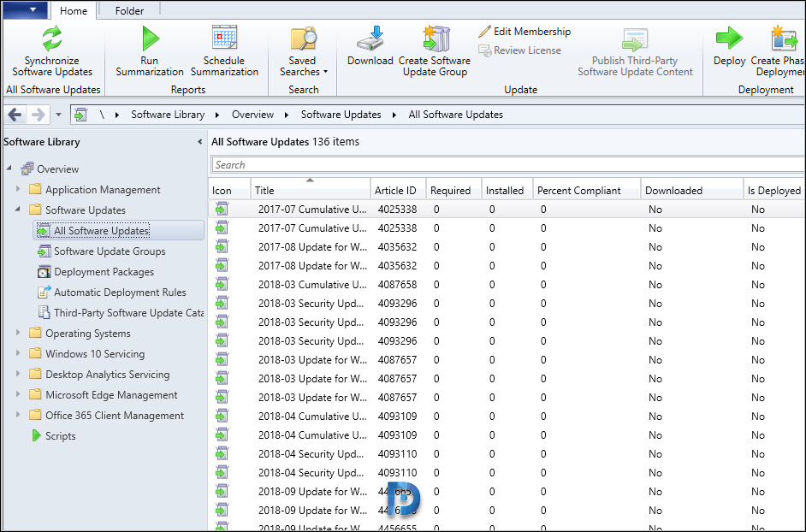Image resolution: width=806 pixels, height=532 pixels.
Task: Run Summarization from the ribbon
Action: point(150,51)
